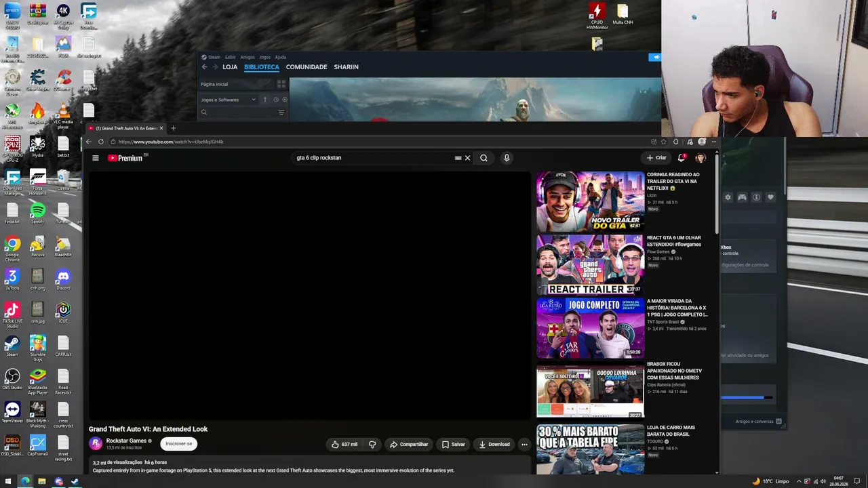The width and height of the screenshot is (868, 488).
Task: Dislike the video with thumbs down
Action: tap(372, 445)
